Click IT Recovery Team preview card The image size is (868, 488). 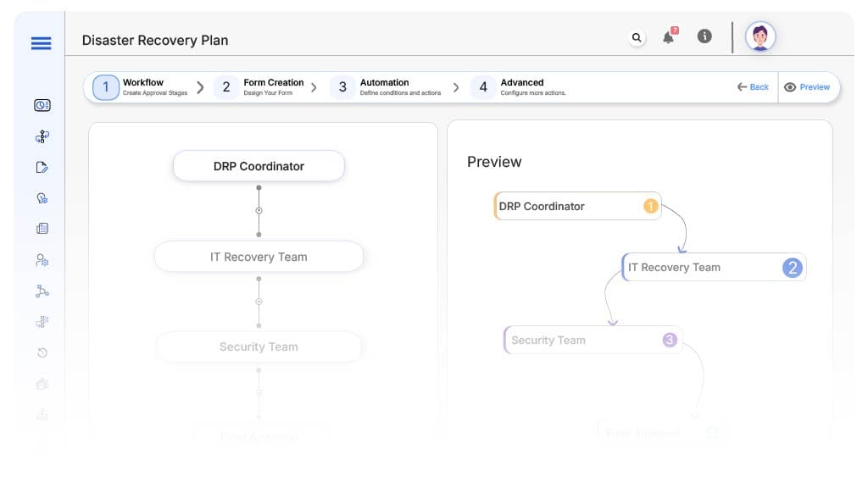click(x=714, y=267)
